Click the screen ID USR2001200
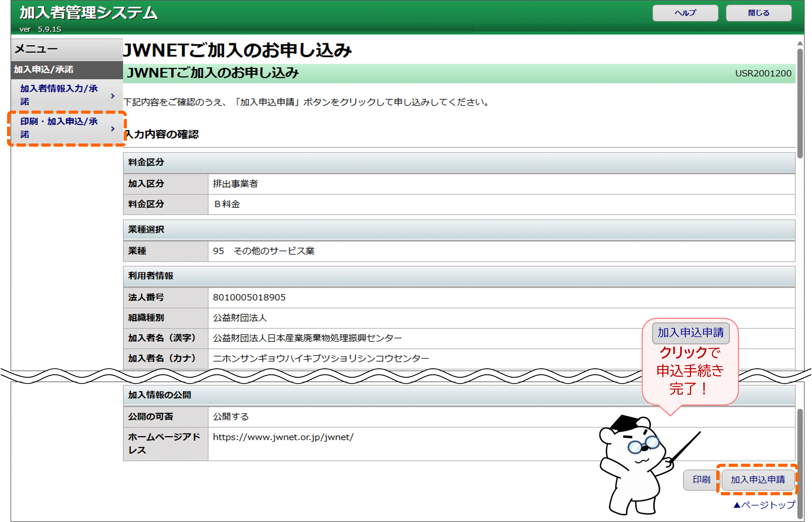 coord(763,74)
